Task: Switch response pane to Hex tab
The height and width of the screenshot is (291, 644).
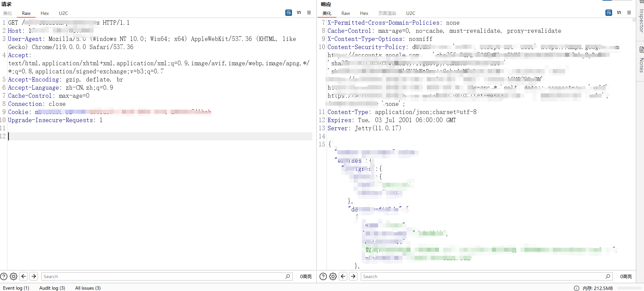Action: point(364,13)
